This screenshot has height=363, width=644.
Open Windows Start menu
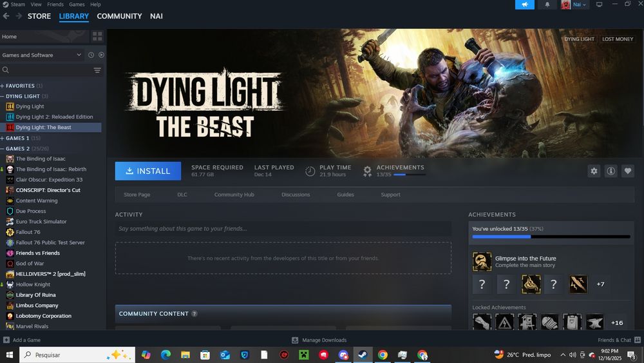pyautogui.click(x=10, y=355)
